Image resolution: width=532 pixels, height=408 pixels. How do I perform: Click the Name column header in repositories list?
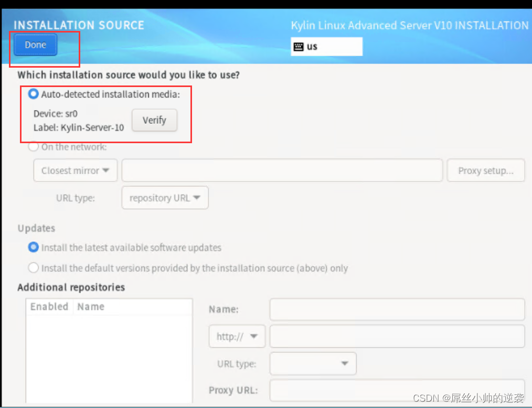click(91, 307)
